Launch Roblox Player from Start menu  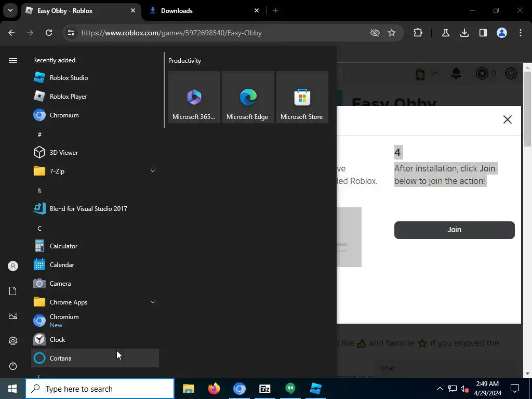click(x=95, y=96)
